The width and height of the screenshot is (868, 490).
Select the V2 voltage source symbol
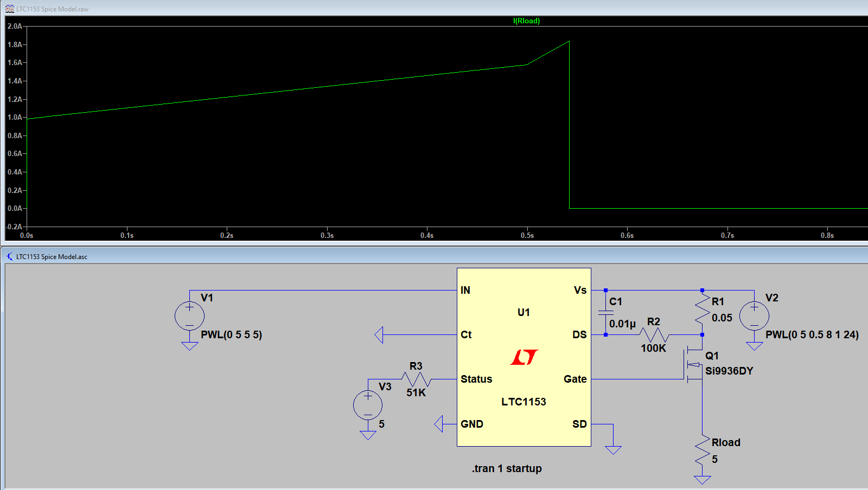[x=754, y=316]
